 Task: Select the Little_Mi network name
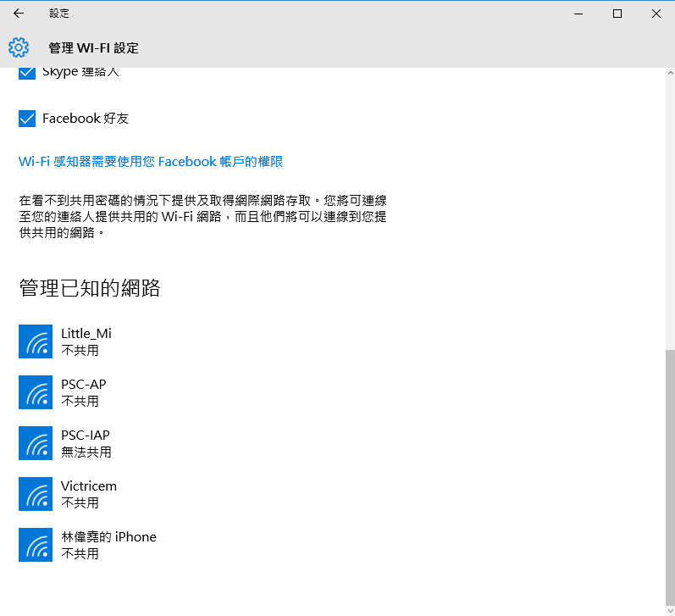(86, 334)
